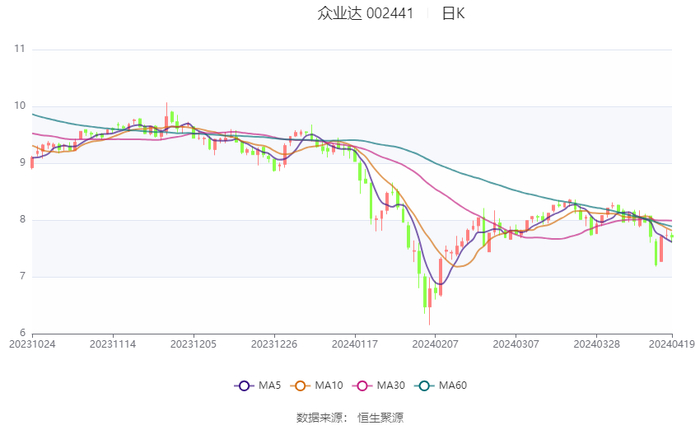The height and width of the screenshot is (426, 700).
Task: Select the 日K period label
Action: coord(453,13)
